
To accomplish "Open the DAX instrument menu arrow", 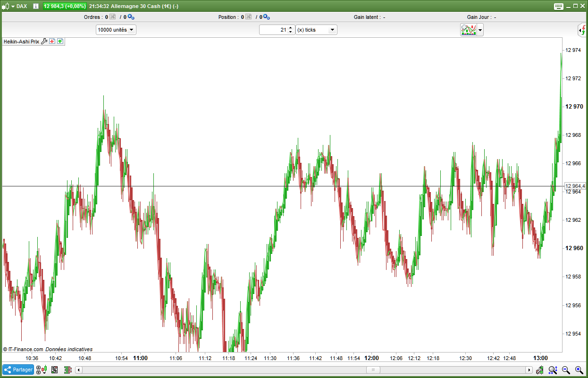I will [x=13, y=6].
